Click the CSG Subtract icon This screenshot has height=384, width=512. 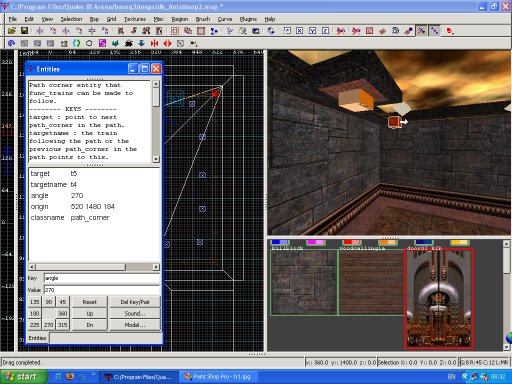175,31
